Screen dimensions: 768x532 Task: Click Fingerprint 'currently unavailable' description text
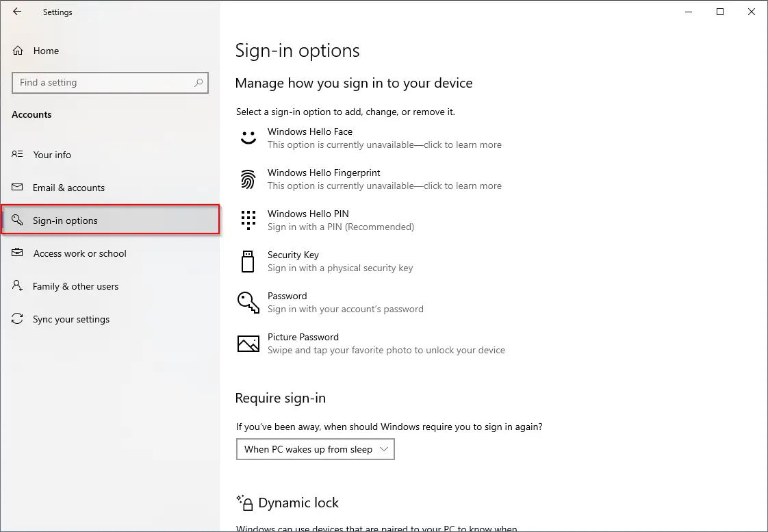(x=385, y=186)
